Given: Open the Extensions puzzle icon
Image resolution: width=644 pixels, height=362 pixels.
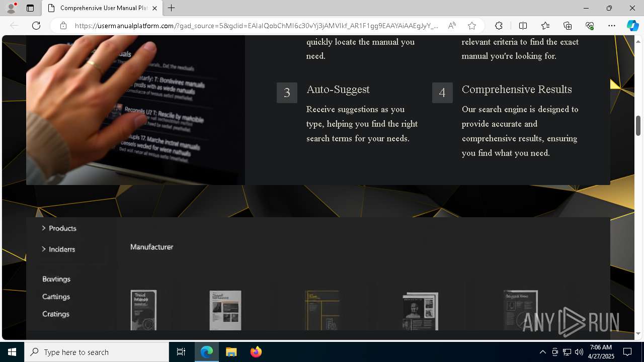Looking at the screenshot, I should coord(499,26).
